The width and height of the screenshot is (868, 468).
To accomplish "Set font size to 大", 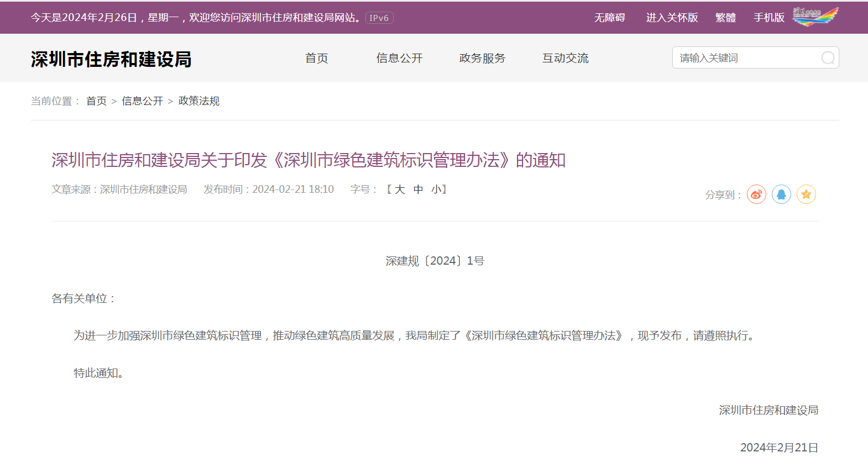I will [x=400, y=190].
